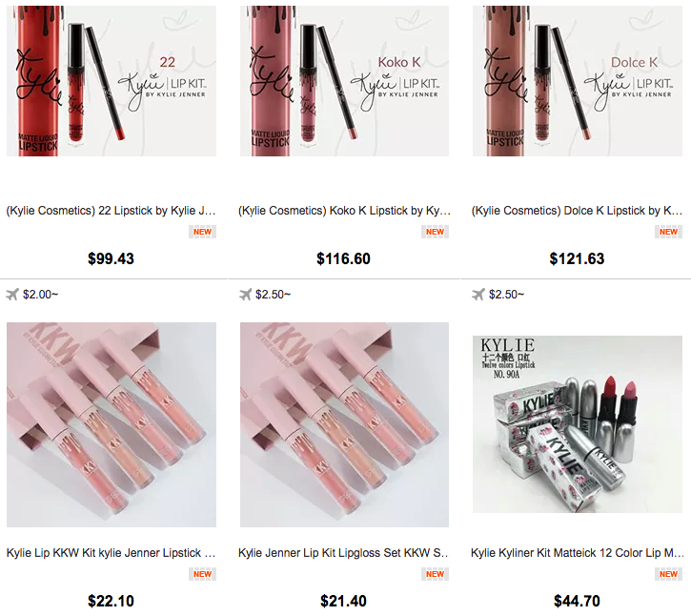Click NEW badge on Koko K Lipstick listing

(x=435, y=232)
